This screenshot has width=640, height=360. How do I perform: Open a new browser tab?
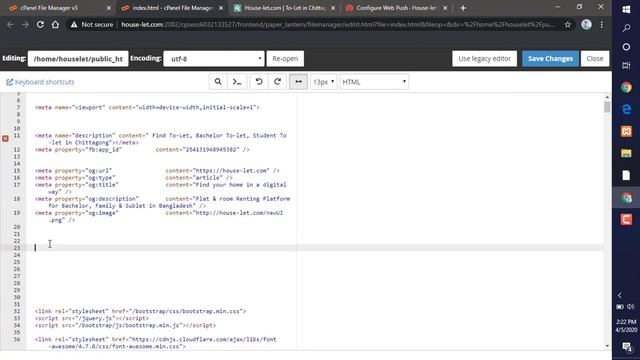tap(463, 8)
